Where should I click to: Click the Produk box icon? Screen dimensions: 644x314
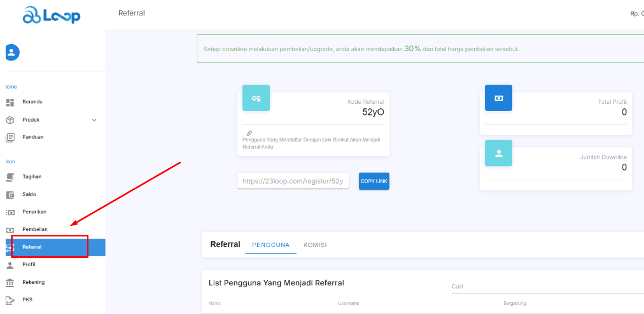pos(10,120)
